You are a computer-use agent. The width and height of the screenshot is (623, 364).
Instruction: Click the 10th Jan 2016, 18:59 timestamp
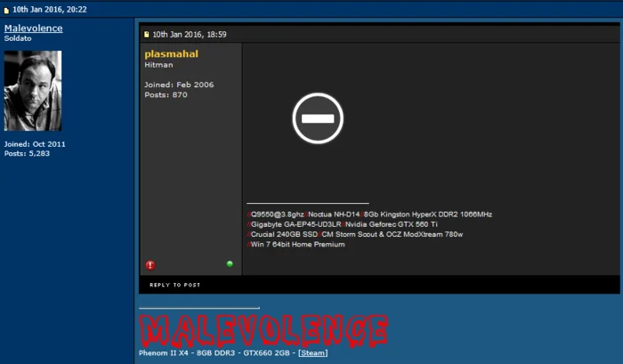[190, 35]
